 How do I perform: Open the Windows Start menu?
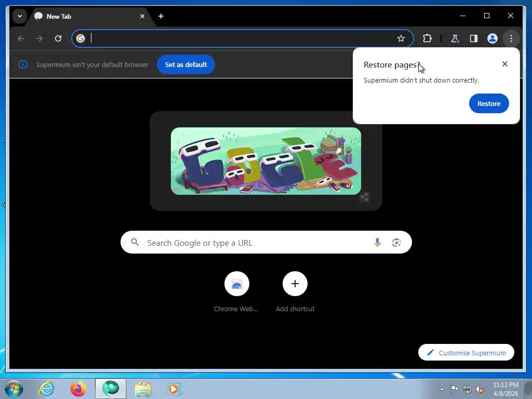pyautogui.click(x=14, y=389)
